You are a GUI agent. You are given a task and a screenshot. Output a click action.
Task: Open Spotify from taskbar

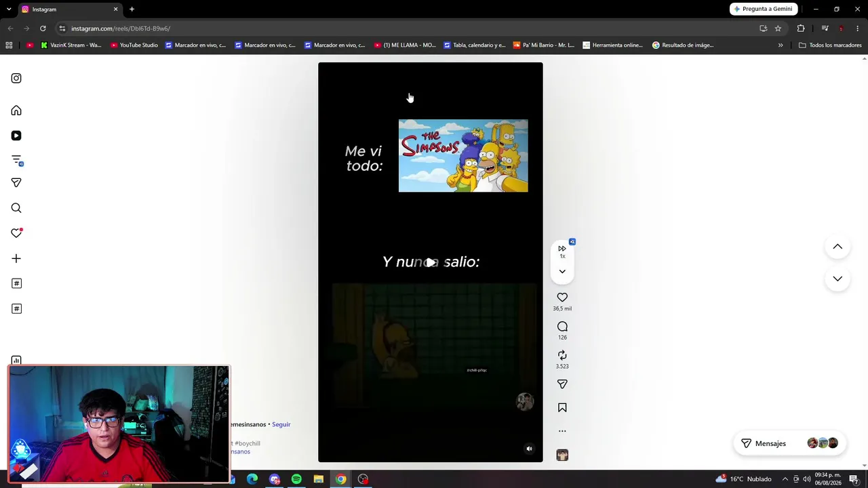(296, 479)
